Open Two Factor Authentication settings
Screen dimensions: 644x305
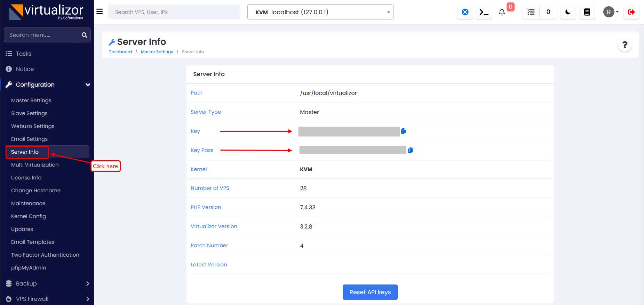click(x=45, y=255)
